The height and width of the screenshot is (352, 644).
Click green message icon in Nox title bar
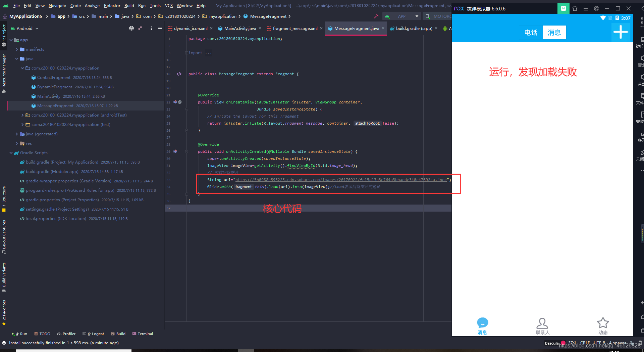(563, 8)
